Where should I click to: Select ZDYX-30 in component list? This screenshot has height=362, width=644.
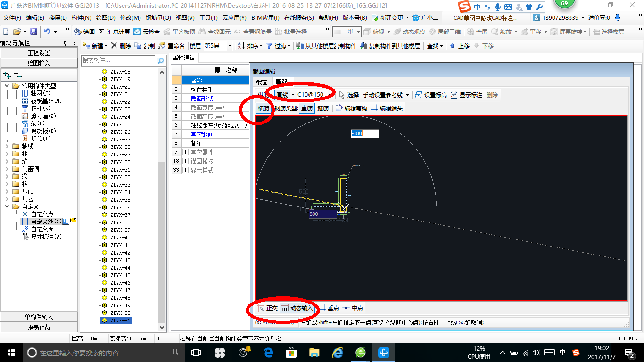(120, 162)
